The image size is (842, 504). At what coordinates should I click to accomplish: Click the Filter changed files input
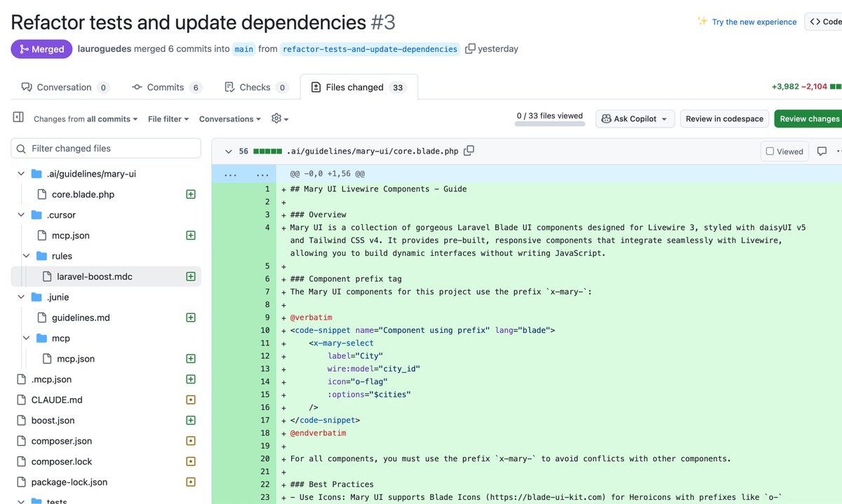click(106, 149)
